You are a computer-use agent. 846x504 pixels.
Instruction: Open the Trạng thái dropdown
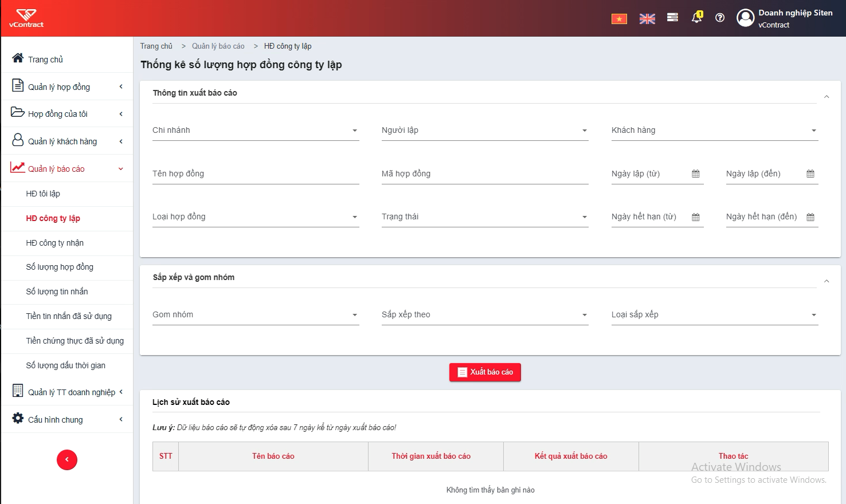[x=485, y=217]
